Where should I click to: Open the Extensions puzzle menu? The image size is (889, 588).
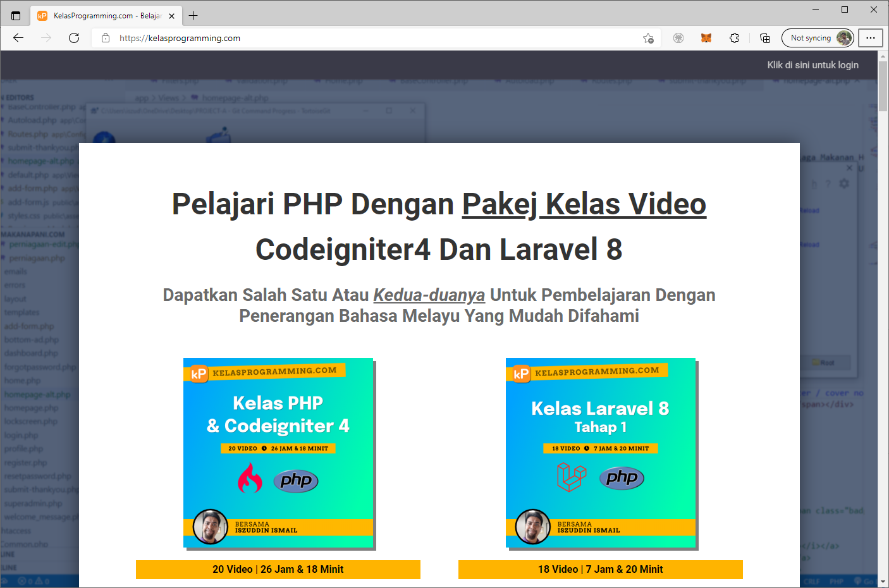(x=734, y=38)
